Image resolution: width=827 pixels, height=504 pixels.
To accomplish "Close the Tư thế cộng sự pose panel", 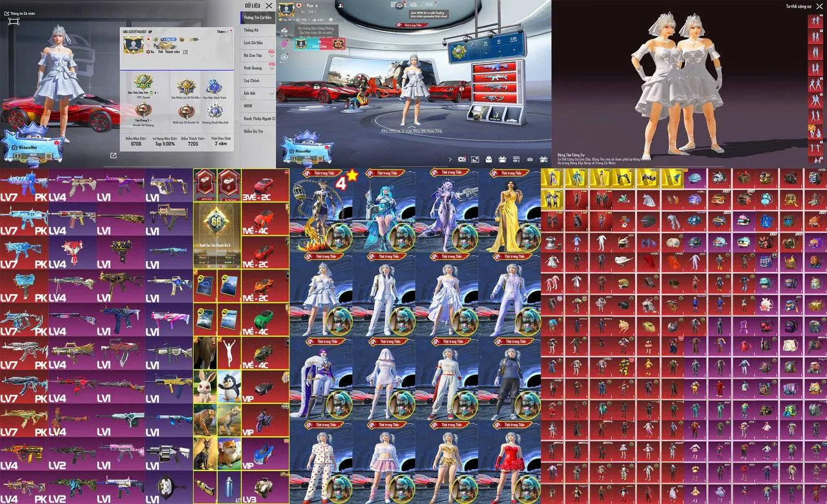I will click(819, 6).
